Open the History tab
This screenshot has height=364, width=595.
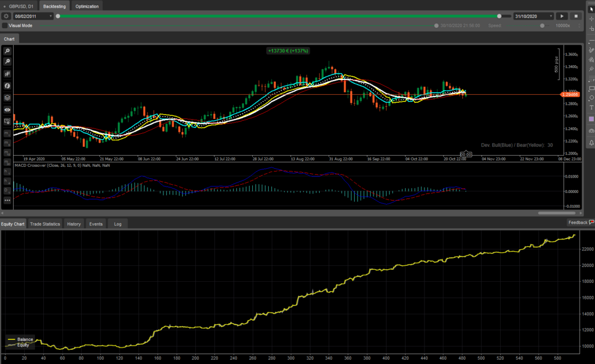click(73, 224)
